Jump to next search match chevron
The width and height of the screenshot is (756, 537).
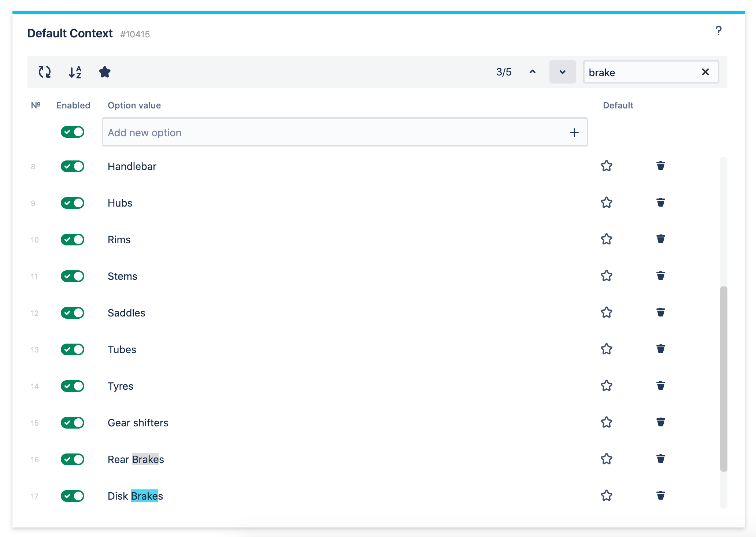coord(562,72)
